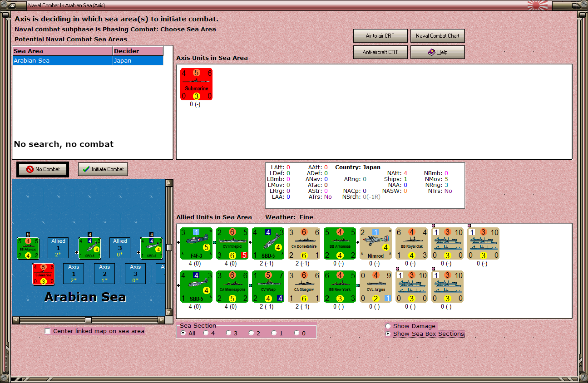The width and height of the screenshot is (588, 383).
Task: Choose the All sea section option
Action: (183, 333)
